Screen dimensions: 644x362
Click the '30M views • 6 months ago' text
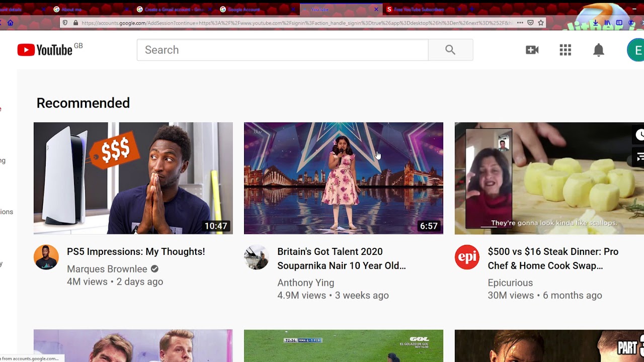click(x=545, y=295)
